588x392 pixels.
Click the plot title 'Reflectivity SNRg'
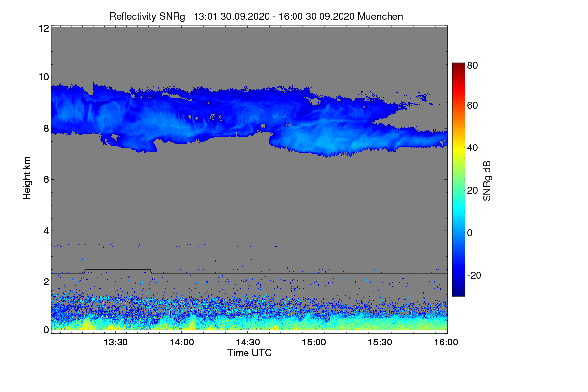(x=147, y=16)
